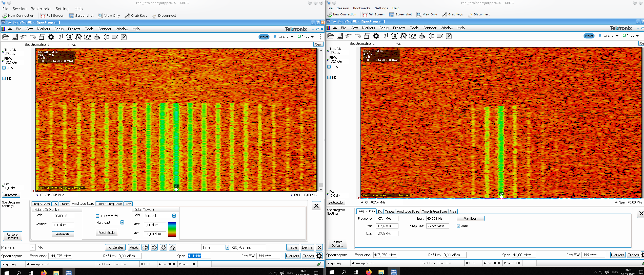Open three-dot overflow menu in left toolbar
Image resolution: width=644 pixels, height=275 pixels.
pyautogui.click(x=320, y=37)
